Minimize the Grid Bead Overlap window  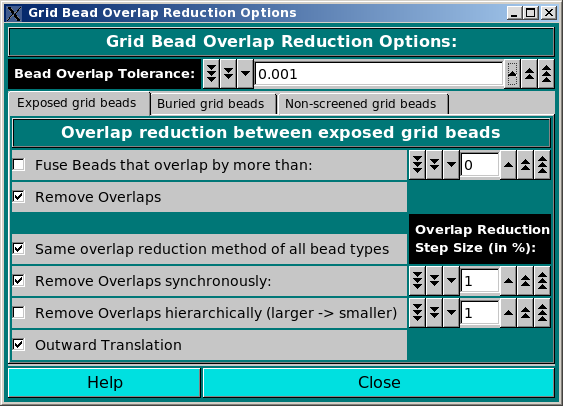(x=514, y=13)
